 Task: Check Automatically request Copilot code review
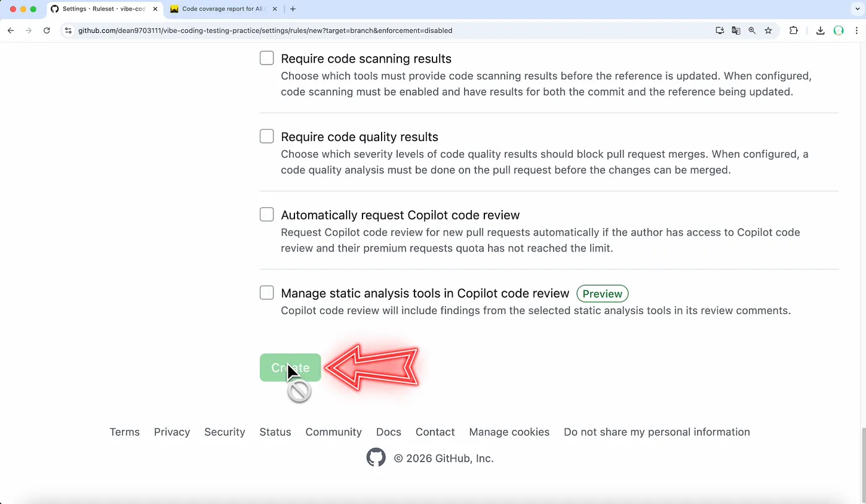[267, 215]
